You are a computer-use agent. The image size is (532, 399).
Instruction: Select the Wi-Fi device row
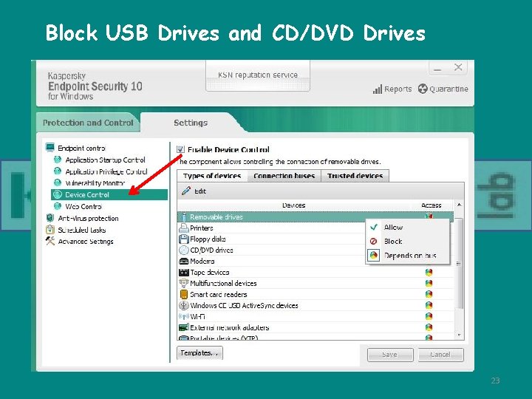coord(316,316)
